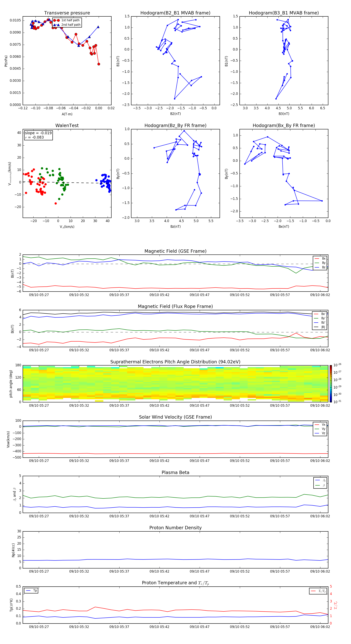The width and height of the screenshot is (351, 644).
Task: Click the pitch angle colorbar gradient
Action: [331, 384]
